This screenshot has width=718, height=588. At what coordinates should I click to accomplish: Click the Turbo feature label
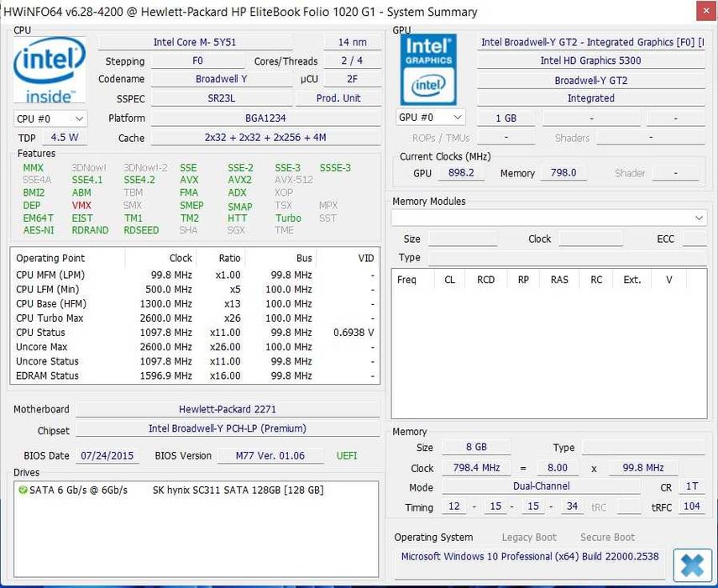coord(288,218)
